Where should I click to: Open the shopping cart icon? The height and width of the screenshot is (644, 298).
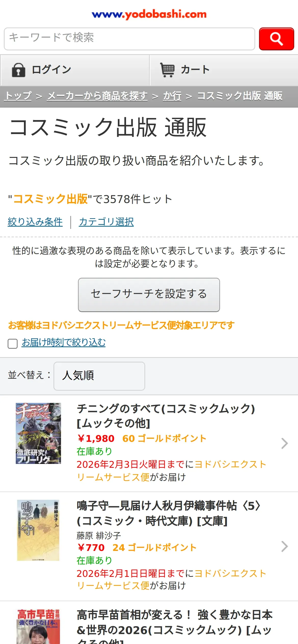pos(167,70)
